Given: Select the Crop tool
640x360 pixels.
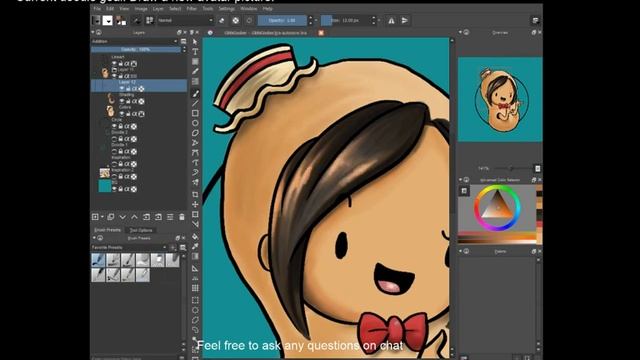Looking at the screenshot, I should (195, 194).
